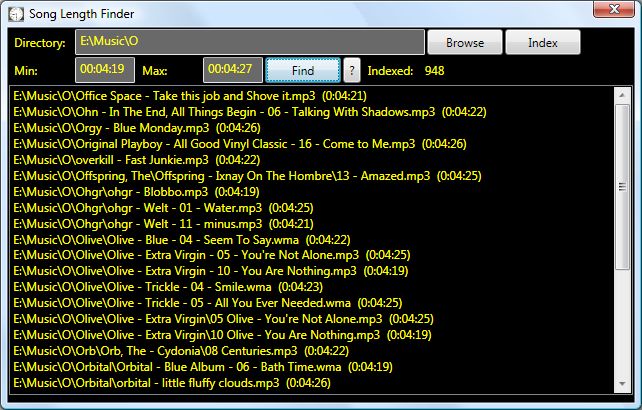The image size is (642, 410).
Task: Select orbital - little fluffy clouds.mp3 row
Action: 172,383
